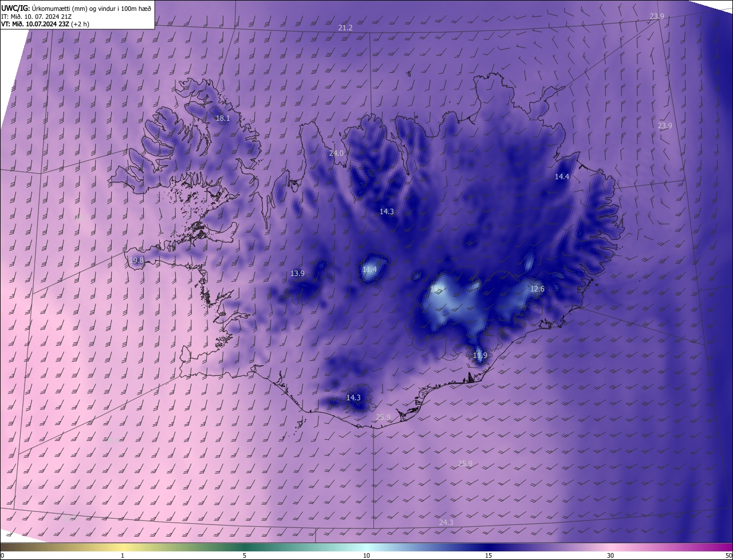Select the 21.2 value label

tap(345, 27)
